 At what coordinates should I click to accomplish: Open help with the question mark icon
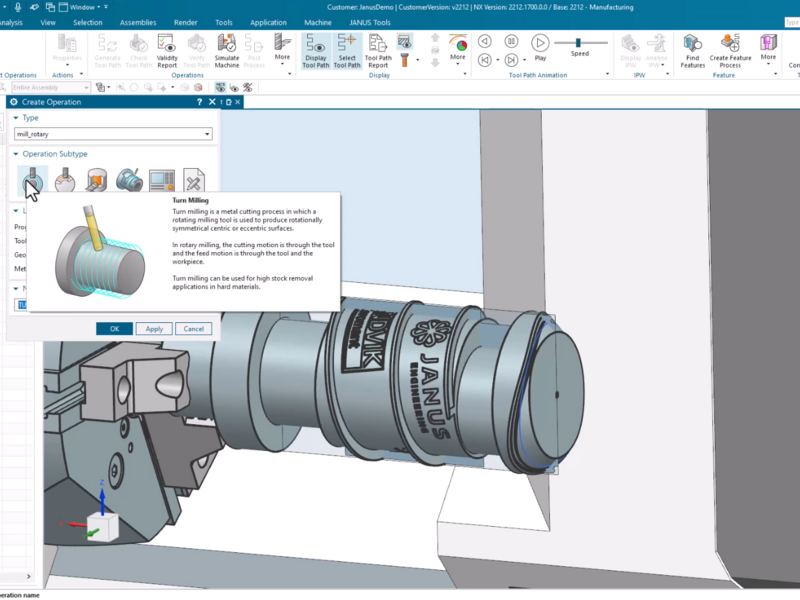pyautogui.click(x=199, y=102)
